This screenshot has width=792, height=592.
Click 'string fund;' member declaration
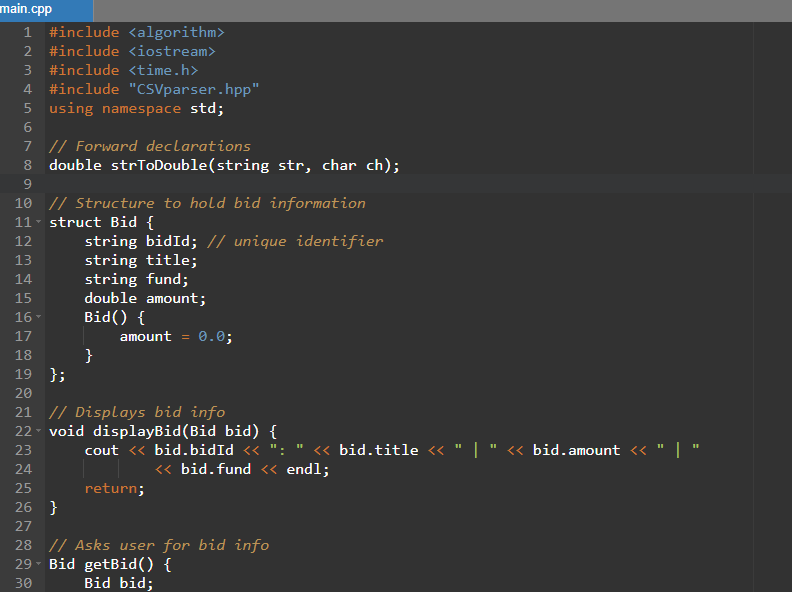pos(136,279)
